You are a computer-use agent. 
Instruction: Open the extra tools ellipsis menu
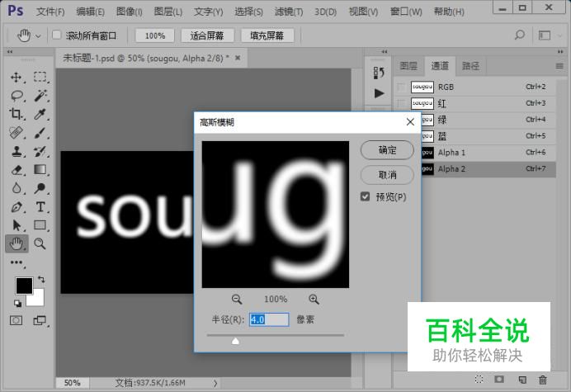tap(17, 262)
